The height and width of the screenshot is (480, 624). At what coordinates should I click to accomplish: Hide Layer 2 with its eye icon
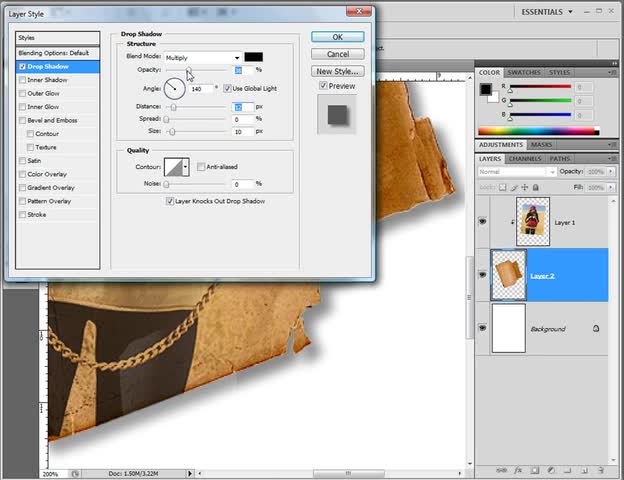(x=482, y=275)
